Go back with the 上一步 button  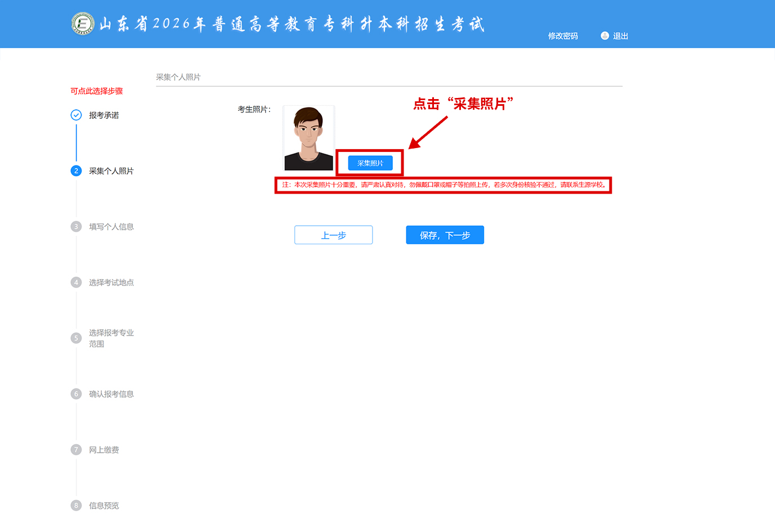[x=333, y=235]
